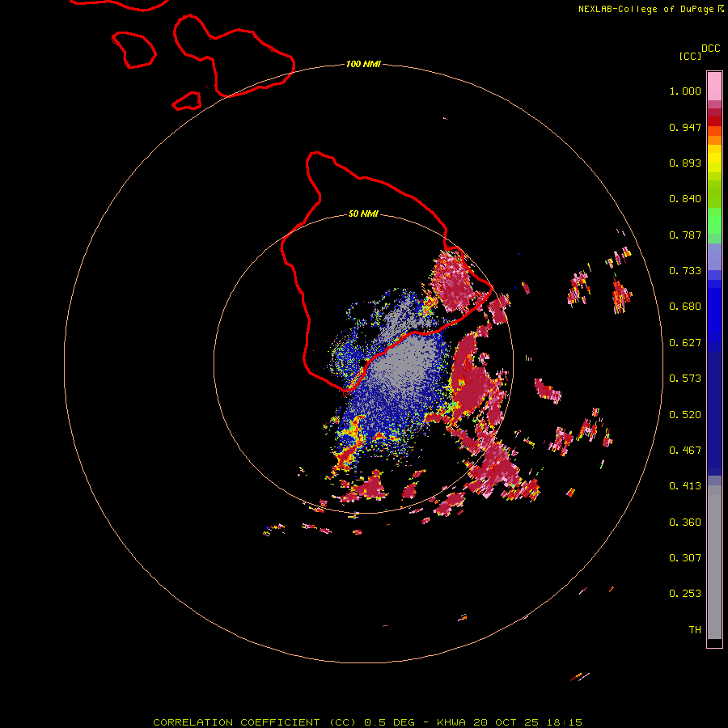Image resolution: width=728 pixels, height=728 pixels.
Task: Select the 0.413 scale value
Action: 685,486
